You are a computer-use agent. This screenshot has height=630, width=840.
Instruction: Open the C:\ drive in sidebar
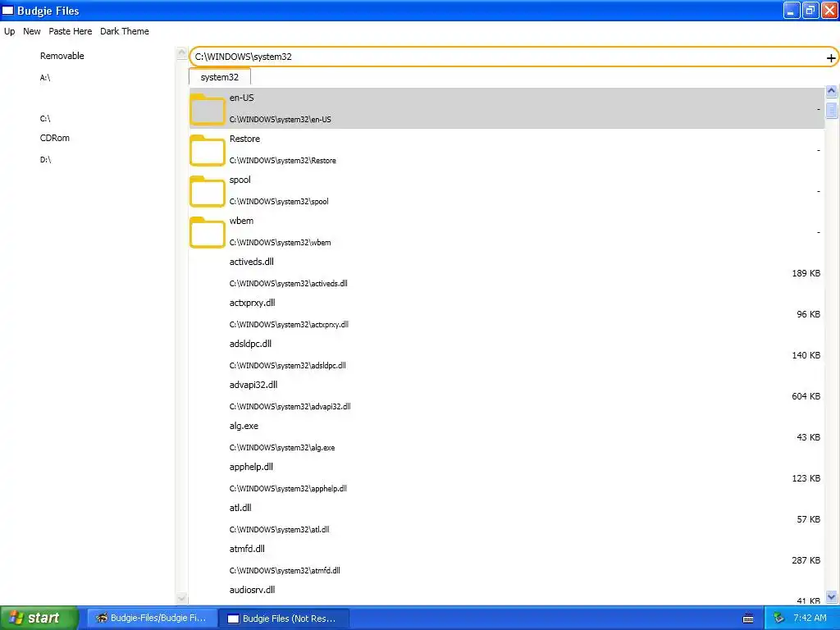[x=45, y=118]
